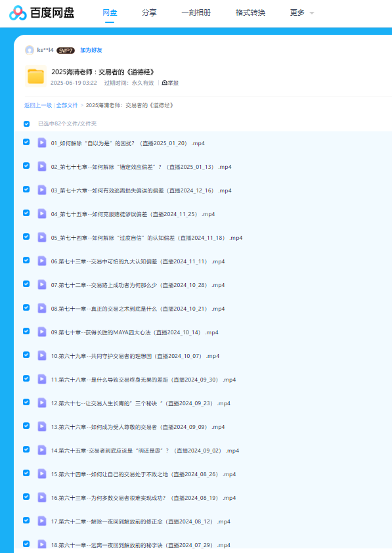Click the yellow shared folder icon
The height and width of the screenshot is (553, 392).
(35, 76)
